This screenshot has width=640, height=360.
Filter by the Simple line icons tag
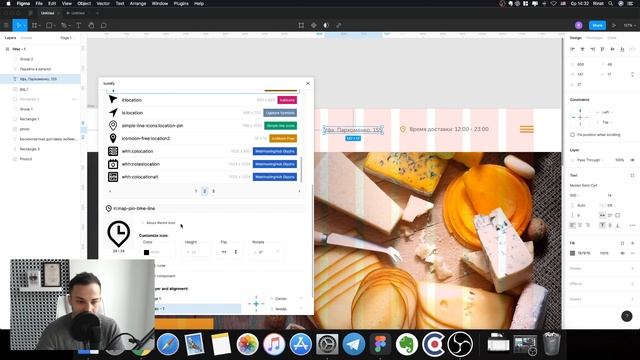[x=280, y=125]
